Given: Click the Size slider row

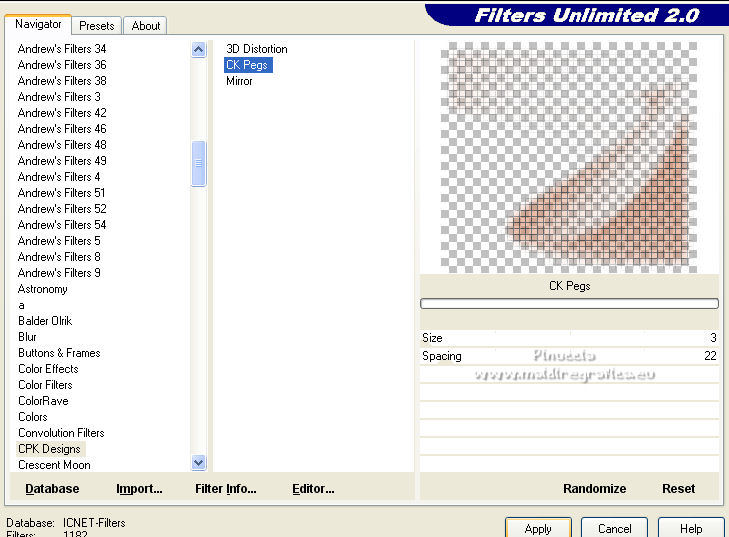Looking at the screenshot, I should click(x=569, y=338).
